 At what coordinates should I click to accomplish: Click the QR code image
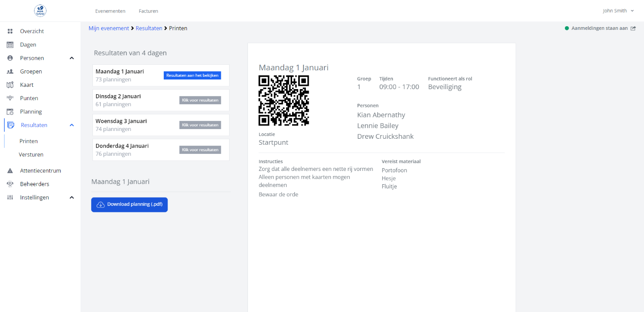284,101
